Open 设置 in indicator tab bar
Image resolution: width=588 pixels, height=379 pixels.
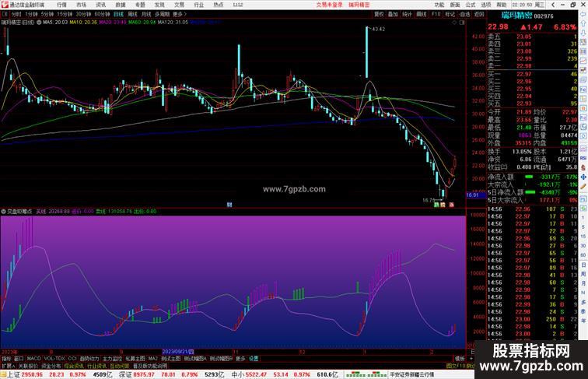point(254,359)
